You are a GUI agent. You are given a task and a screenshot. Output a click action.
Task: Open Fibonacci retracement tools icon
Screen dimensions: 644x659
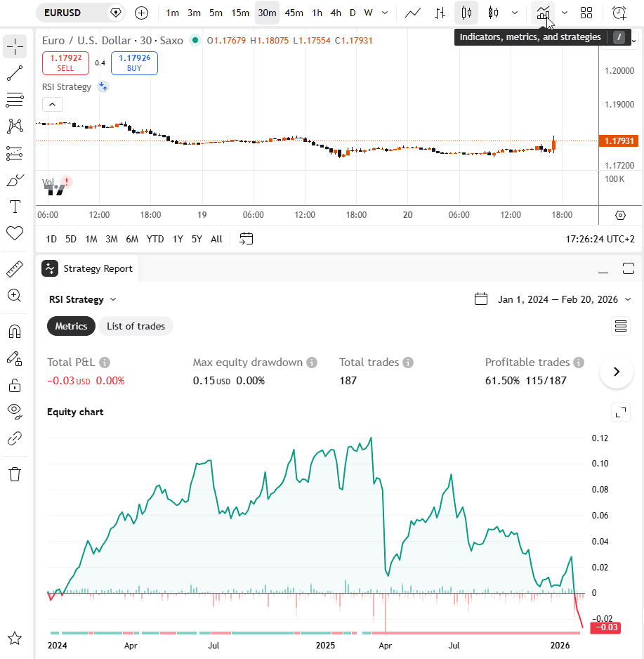tap(15, 100)
